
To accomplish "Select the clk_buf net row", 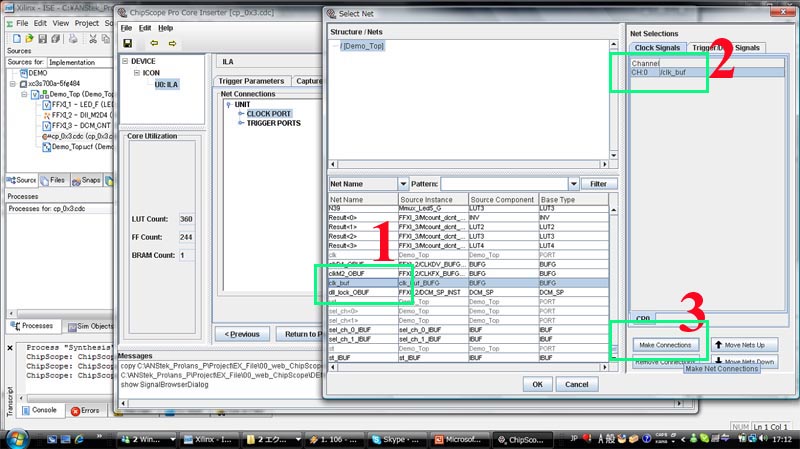I will (x=468, y=283).
